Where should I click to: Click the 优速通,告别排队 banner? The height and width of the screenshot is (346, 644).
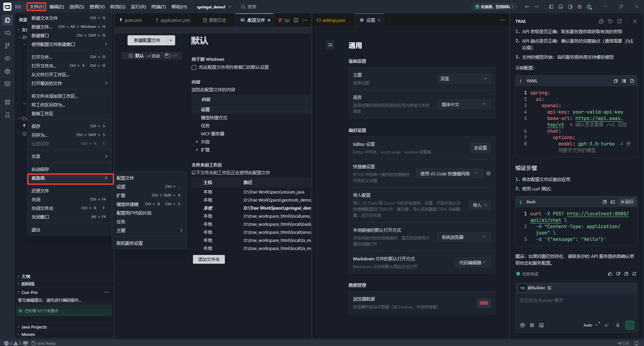coord(494,7)
